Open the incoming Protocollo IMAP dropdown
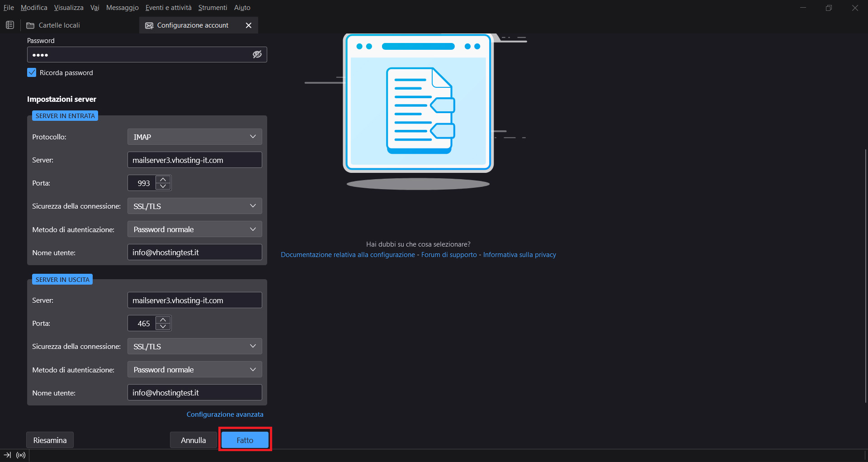The height and width of the screenshot is (462, 868). click(x=194, y=137)
